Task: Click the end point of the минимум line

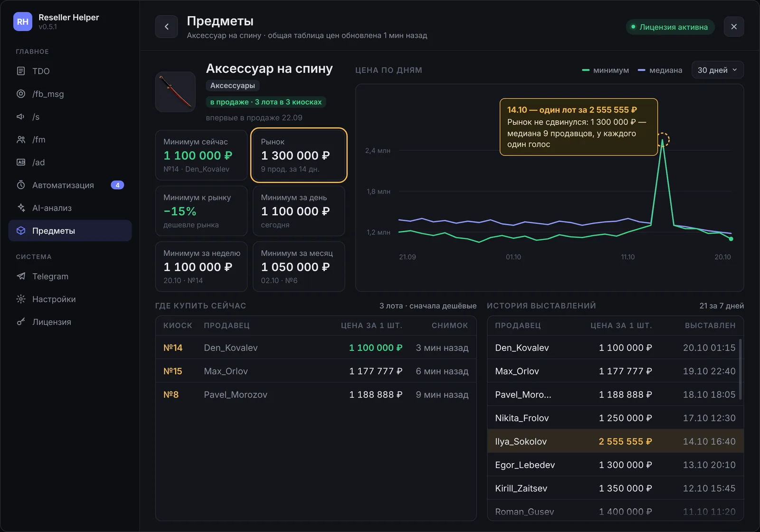Action: click(731, 239)
